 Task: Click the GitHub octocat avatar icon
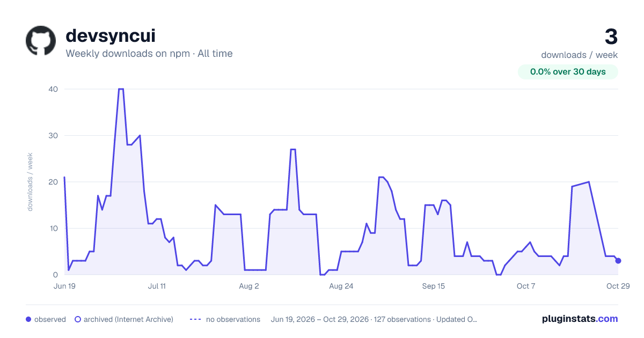(41, 41)
